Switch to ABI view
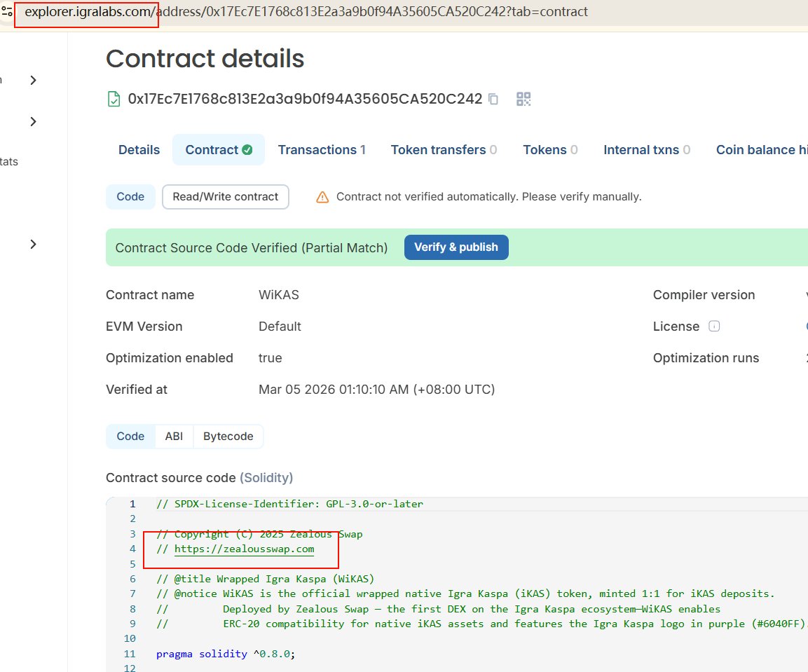Screen dimensions: 808x672 click(174, 437)
